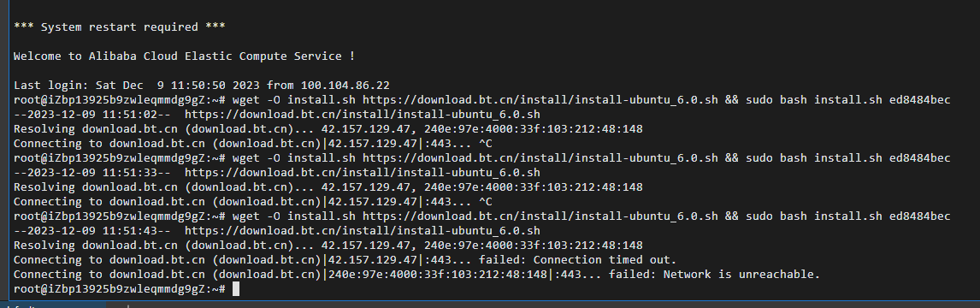Click the Network is unreachable error text
980x308 pixels.
741,275
